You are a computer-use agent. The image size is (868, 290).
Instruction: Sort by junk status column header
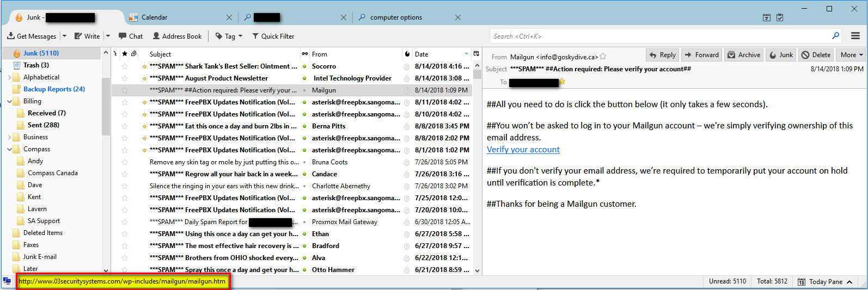[407, 54]
